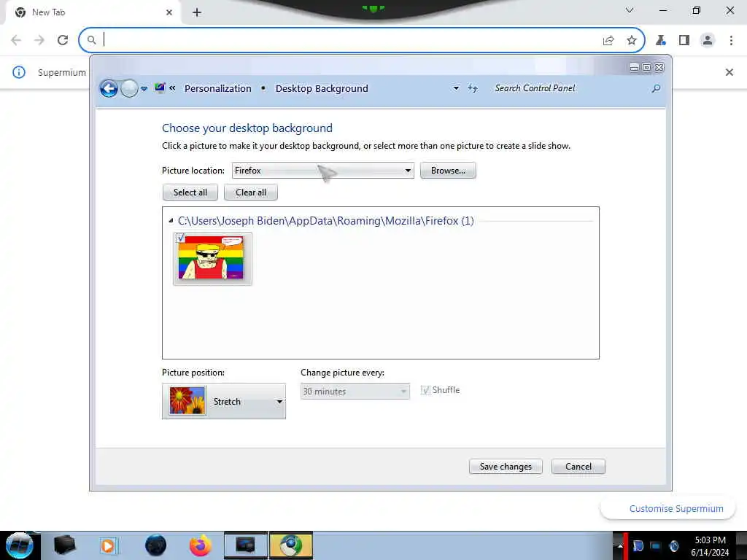Click the double chevron before Personalization
This screenshot has width=747, height=560.
[x=172, y=87]
